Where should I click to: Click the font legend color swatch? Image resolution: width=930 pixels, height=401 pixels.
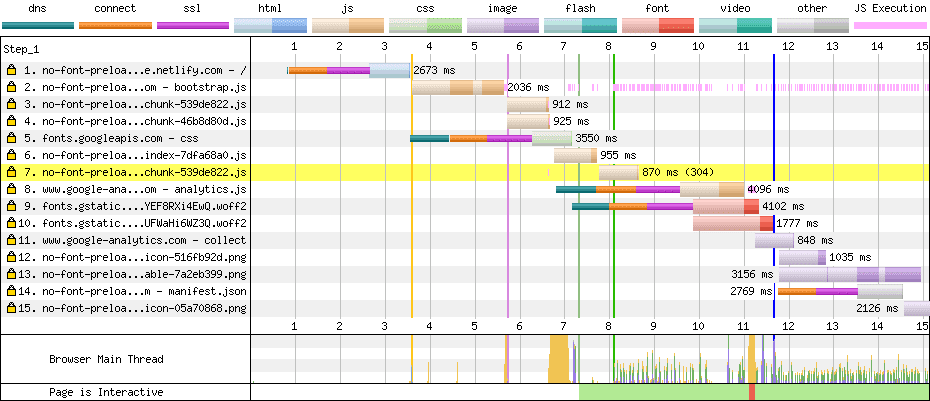(x=657, y=24)
